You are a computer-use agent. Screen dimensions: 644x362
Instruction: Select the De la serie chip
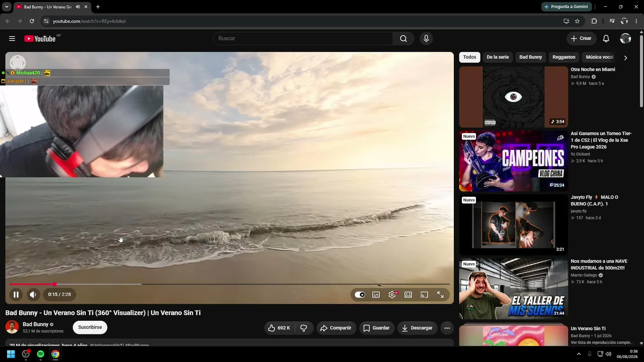click(x=498, y=57)
